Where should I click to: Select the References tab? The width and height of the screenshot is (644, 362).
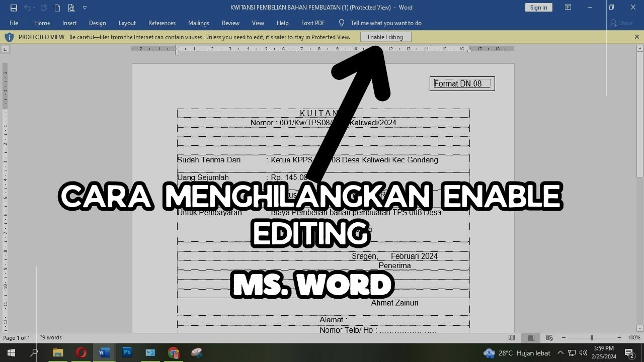[162, 23]
